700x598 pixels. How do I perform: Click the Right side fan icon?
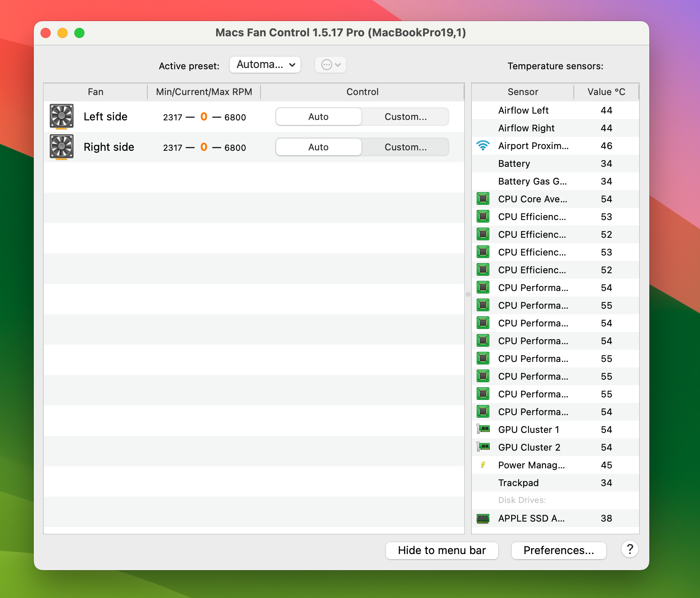61,147
